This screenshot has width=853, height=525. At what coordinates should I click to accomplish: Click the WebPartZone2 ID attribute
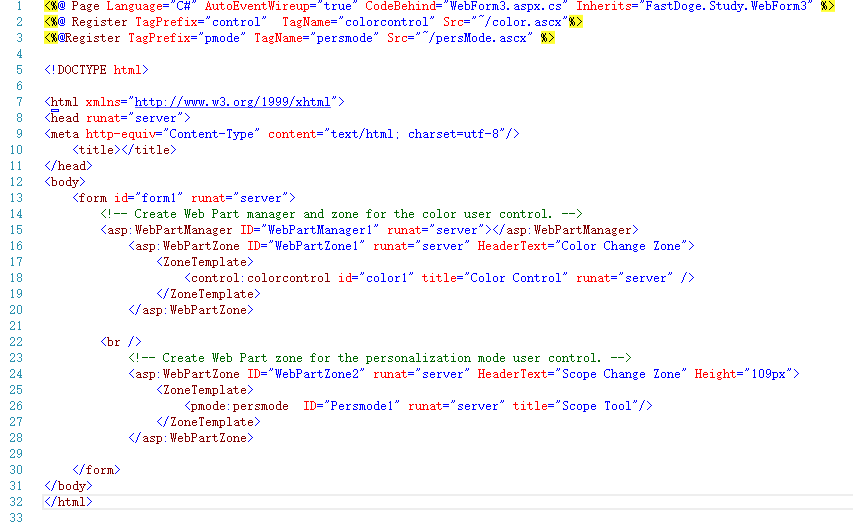(306, 374)
